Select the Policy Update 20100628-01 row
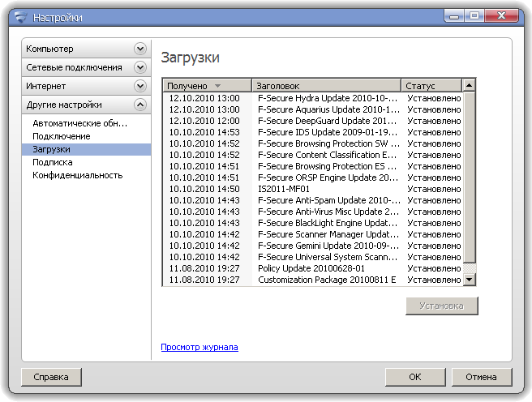Image resolution: width=532 pixels, height=402 pixels. tap(313, 268)
